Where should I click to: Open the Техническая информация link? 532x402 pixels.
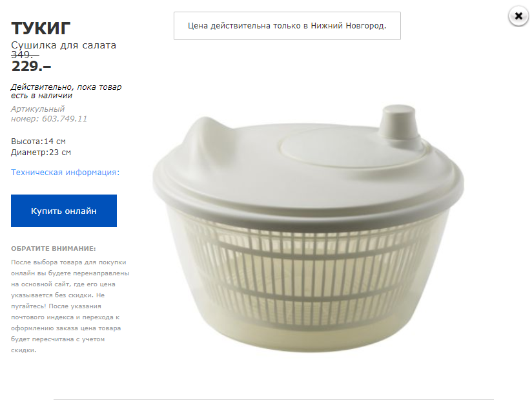[x=65, y=173]
